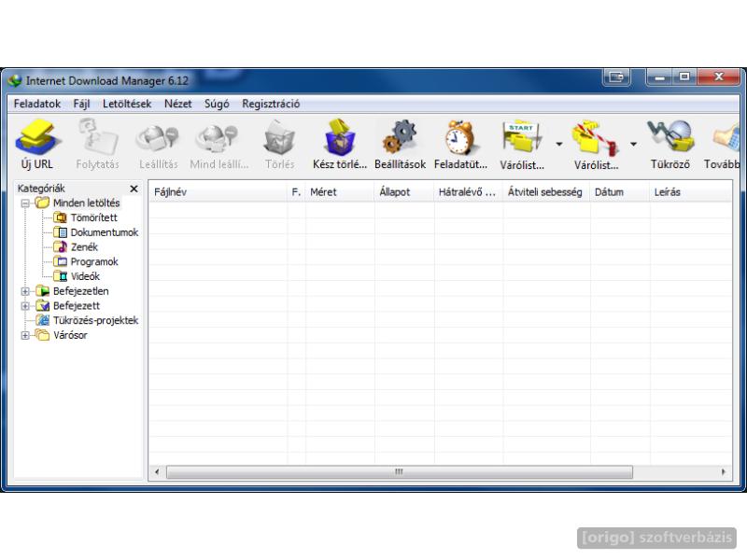Select the Zenék category label
Screen dimensions: 747x560
pos(84,246)
